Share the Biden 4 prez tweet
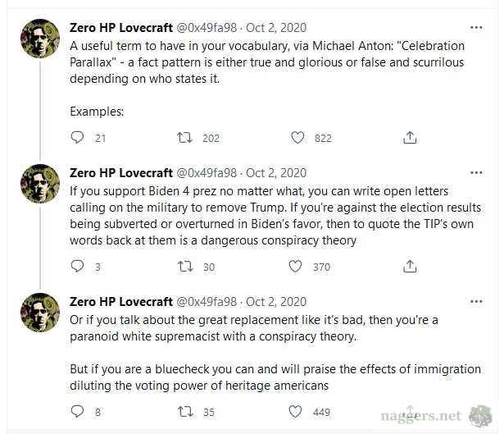Viewport: 504px width, 434px height. point(410,266)
